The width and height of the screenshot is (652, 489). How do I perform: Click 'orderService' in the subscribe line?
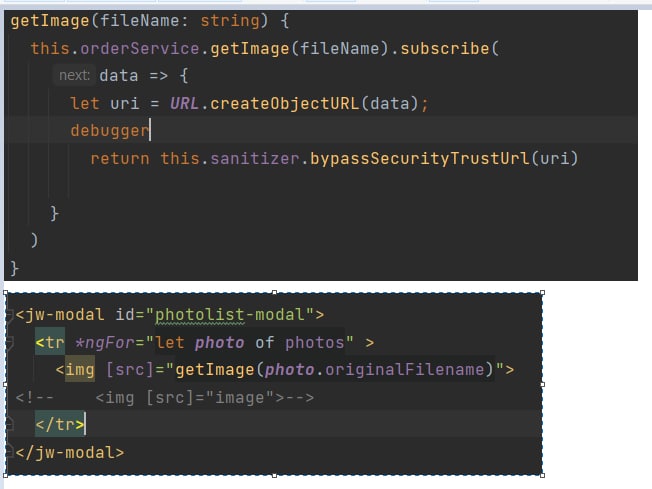(x=140, y=49)
